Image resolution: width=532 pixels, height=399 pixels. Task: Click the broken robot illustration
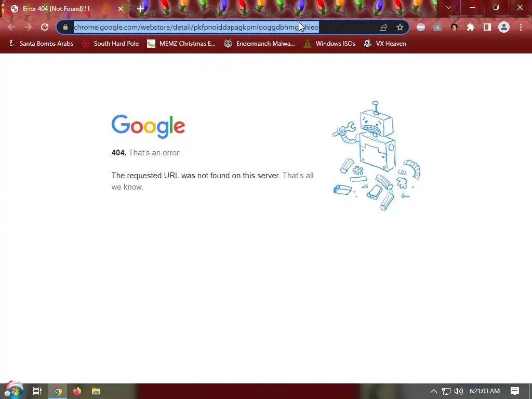tap(376, 156)
